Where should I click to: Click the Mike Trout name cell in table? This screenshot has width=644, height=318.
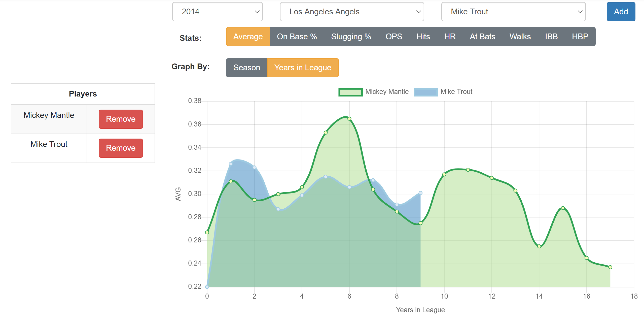49,148
